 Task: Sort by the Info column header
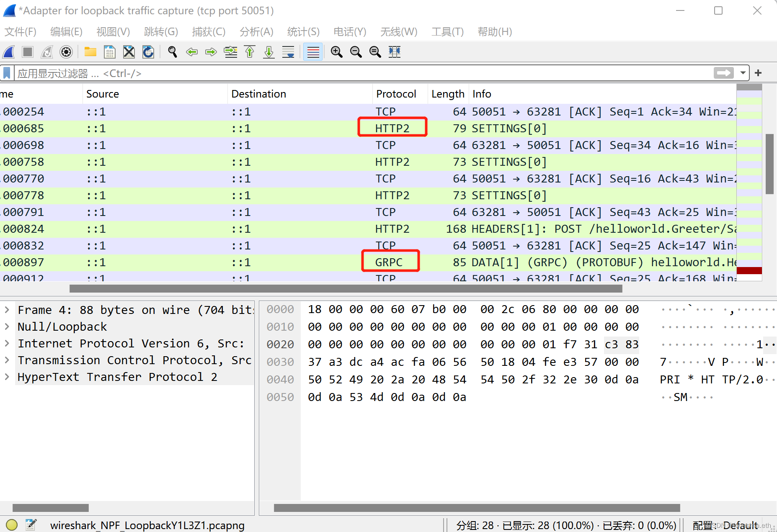click(x=602, y=94)
